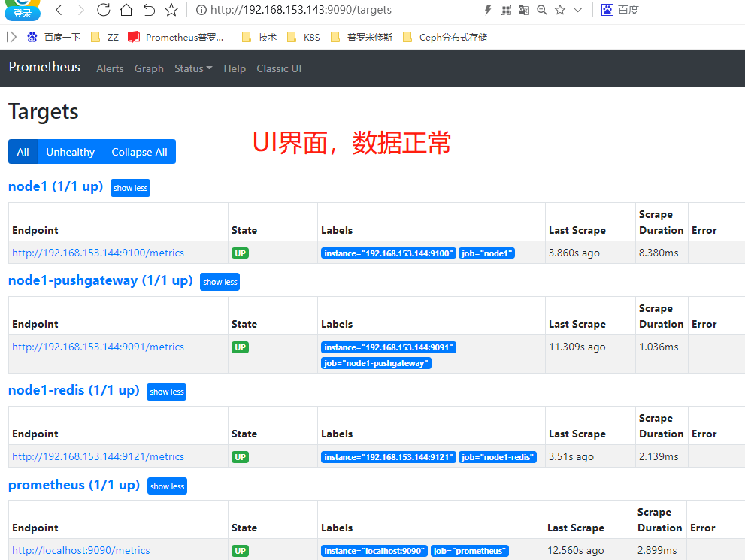Open the 普罗米修斯 bookmark folder
Screen dimensions: 745x560
click(x=362, y=37)
